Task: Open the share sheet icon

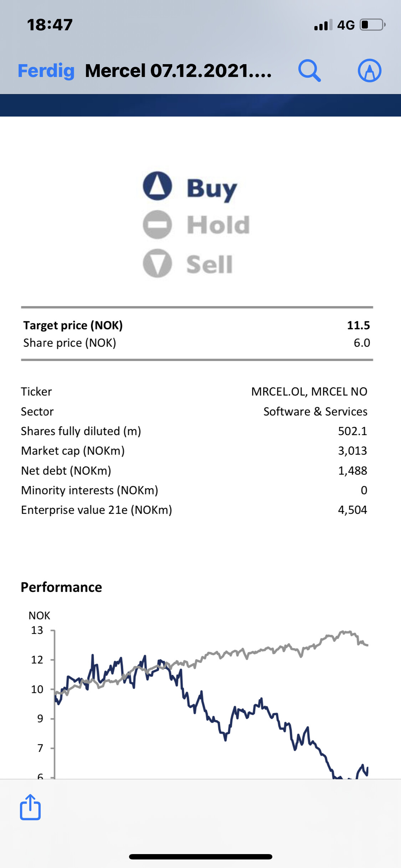Action: click(x=30, y=807)
